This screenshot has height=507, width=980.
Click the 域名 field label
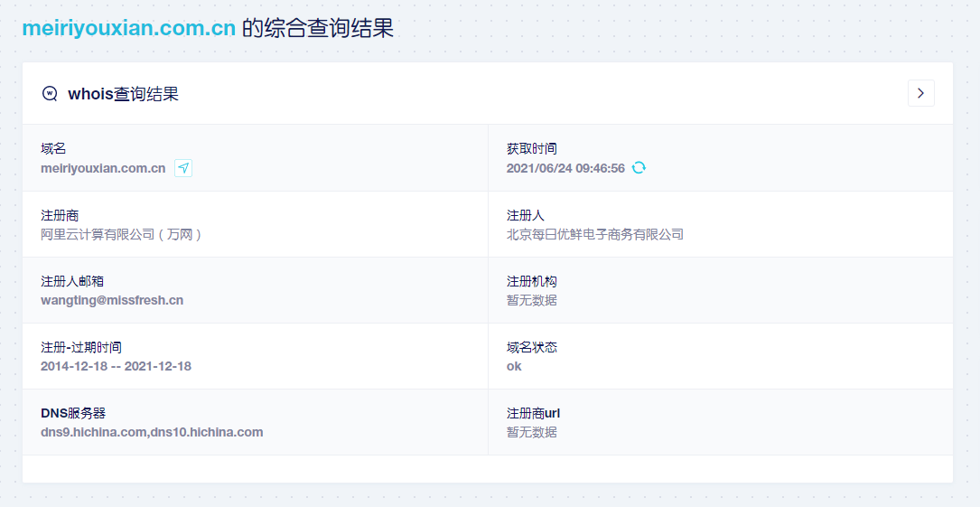pos(53,149)
